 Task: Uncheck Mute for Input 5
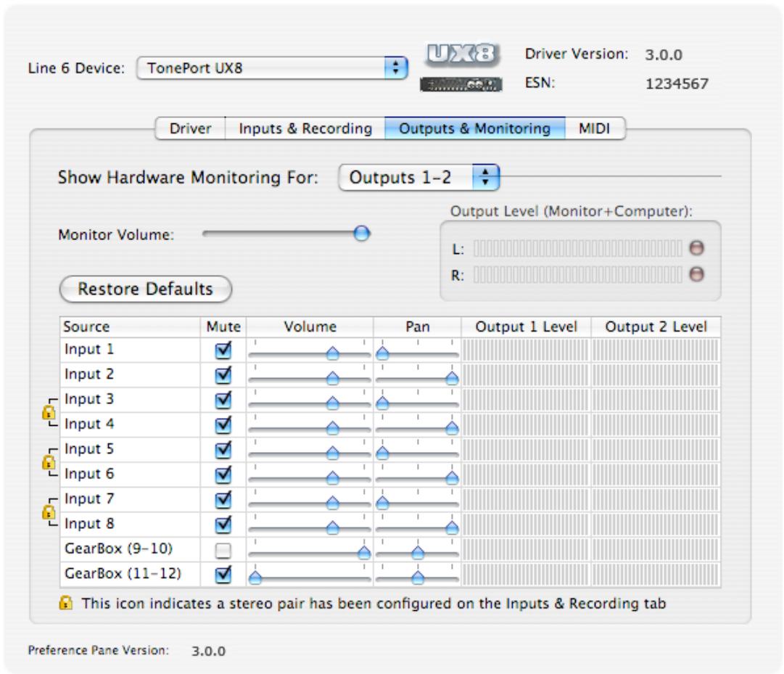pyautogui.click(x=223, y=450)
